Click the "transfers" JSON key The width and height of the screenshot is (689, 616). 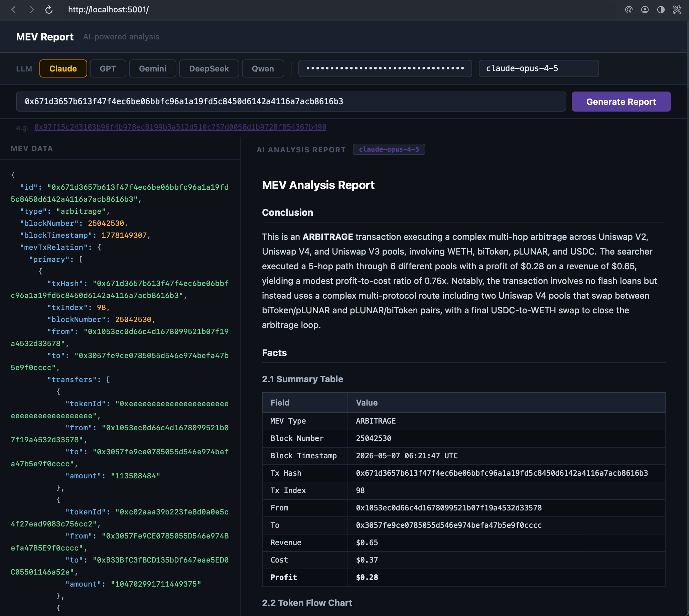click(72, 380)
